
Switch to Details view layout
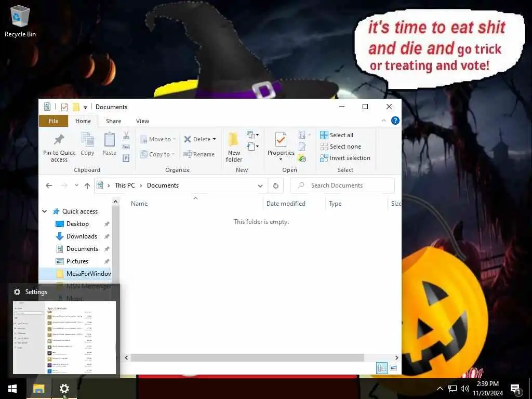382,368
